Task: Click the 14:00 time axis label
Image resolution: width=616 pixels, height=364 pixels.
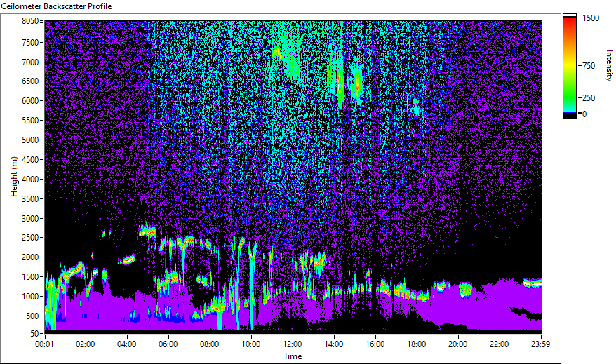Action: coord(333,344)
